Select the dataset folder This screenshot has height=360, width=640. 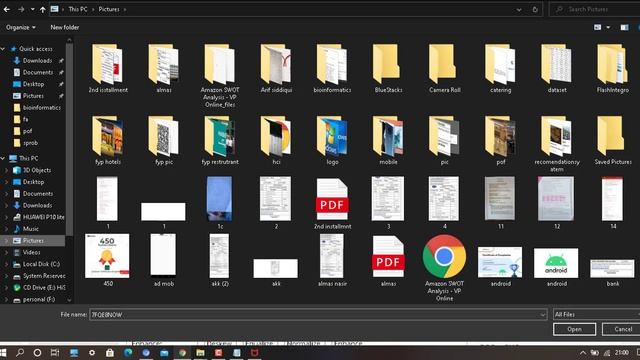(x=557, y=69)
